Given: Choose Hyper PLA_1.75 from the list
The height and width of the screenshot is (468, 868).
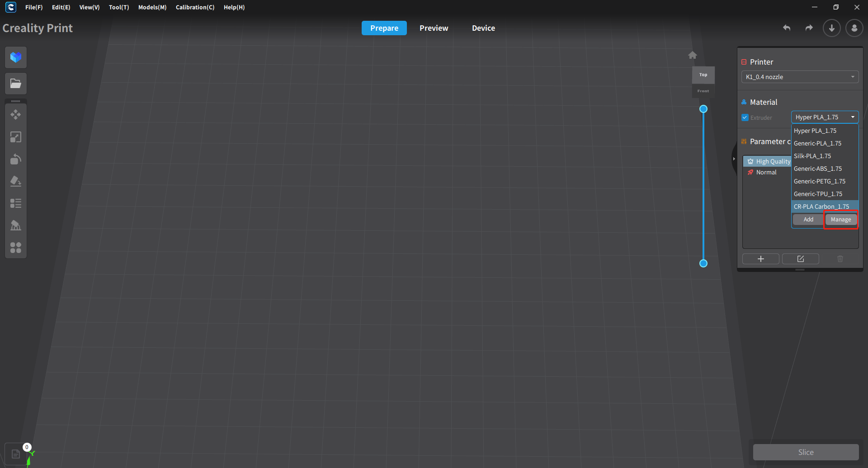Looking at the screenshot, I should pos(825,131).
